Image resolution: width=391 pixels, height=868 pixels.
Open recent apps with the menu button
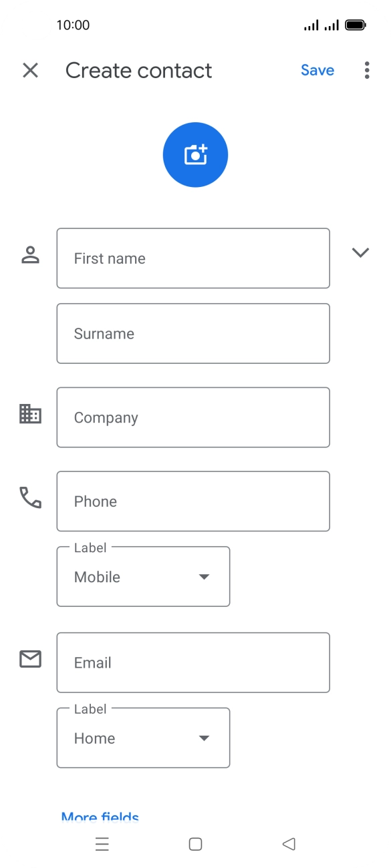(x=102, y=844)
